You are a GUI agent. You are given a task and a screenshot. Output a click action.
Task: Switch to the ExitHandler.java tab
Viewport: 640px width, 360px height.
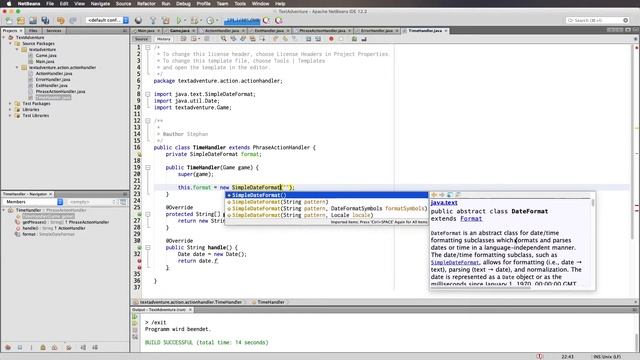coord(269,31)
